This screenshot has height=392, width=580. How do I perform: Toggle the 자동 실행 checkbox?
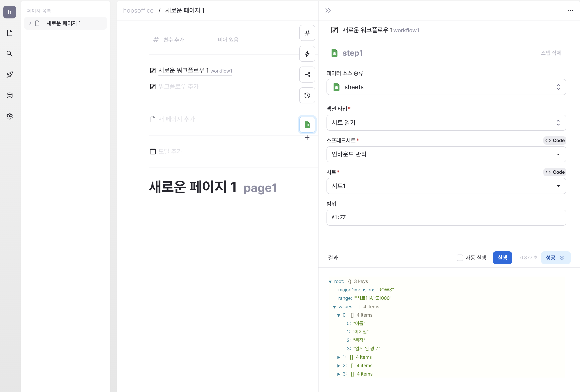(x=460, y=258)
